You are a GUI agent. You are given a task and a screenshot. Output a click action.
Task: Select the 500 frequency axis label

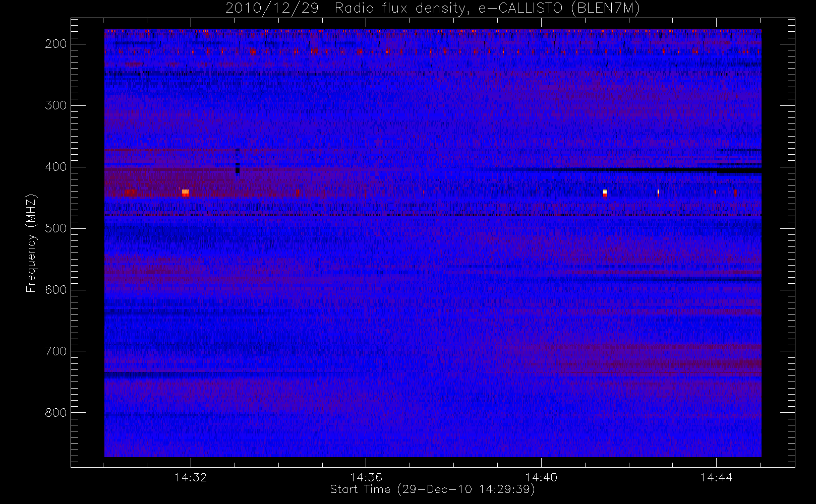55,228
